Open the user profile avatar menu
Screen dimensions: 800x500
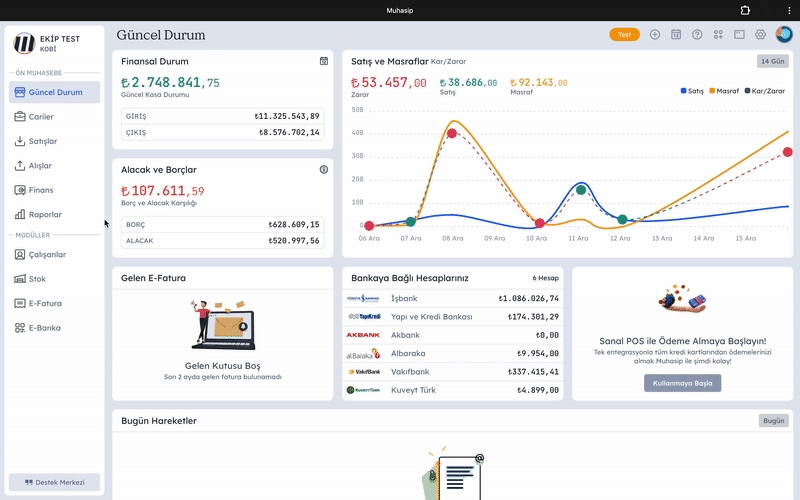coord(783,34)
